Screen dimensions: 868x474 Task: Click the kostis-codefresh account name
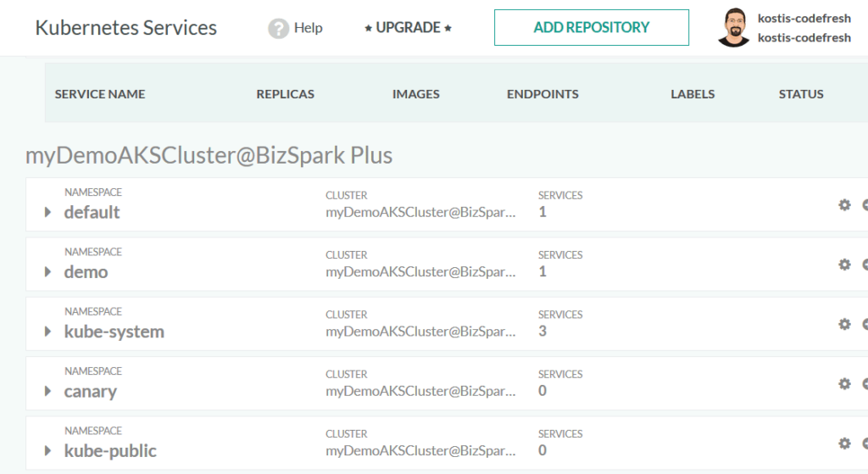point(804,19)
